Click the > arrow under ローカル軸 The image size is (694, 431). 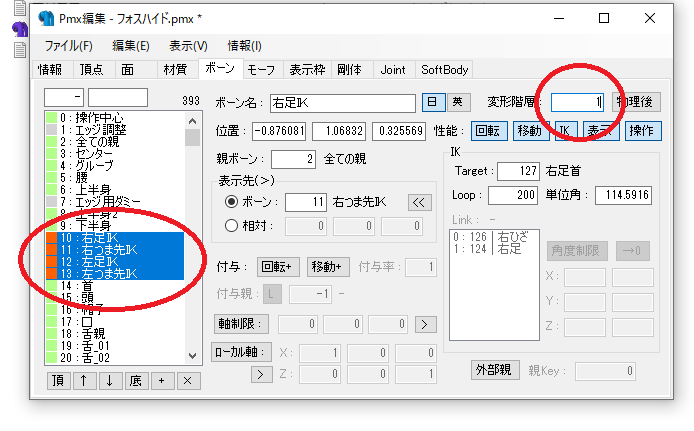[261, 374]
